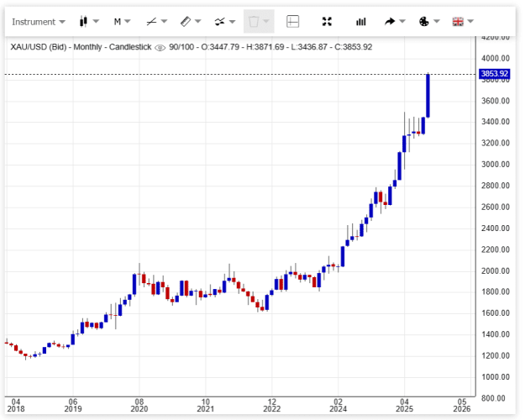Click the volume bars icon
525x420 pixels.
360,22
